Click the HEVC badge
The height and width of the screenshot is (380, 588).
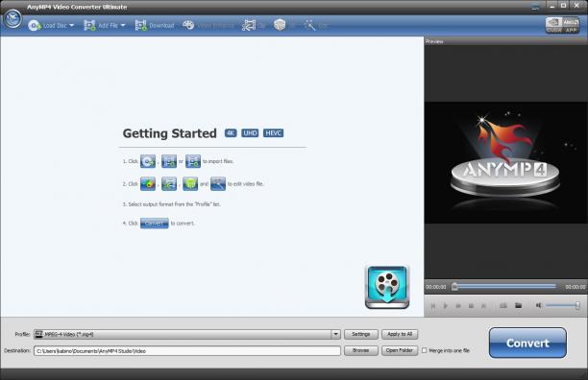(274, 133)
